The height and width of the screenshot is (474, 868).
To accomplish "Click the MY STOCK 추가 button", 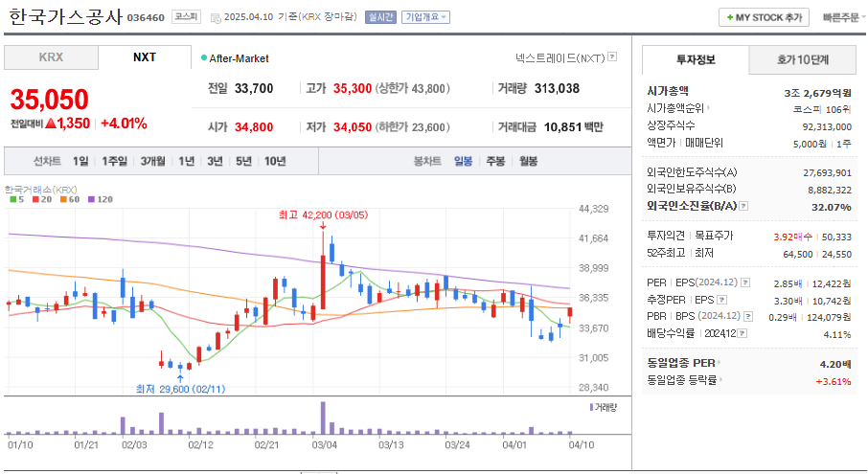I will pyautogui.click(x=764, y=17).
